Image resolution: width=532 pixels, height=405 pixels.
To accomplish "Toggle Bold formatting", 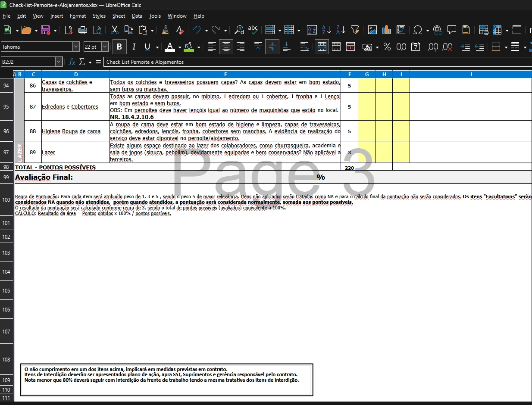I will coord(119,47).
